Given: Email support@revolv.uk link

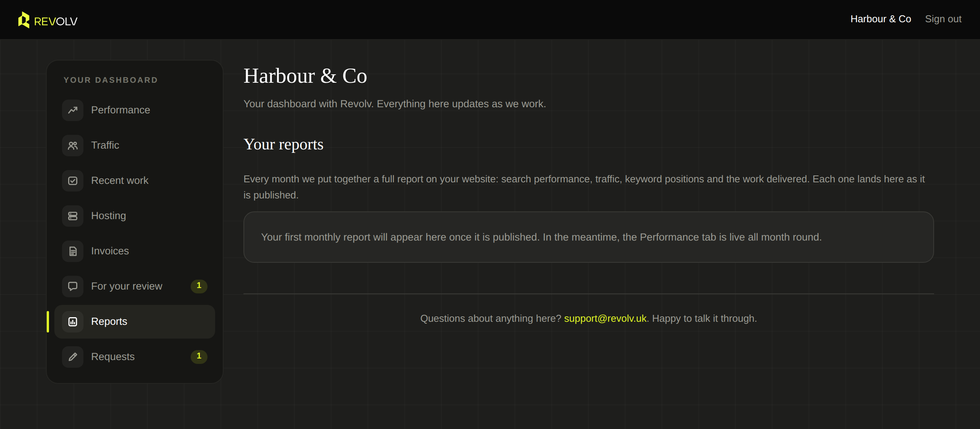Looking at the screenshot, I should pyautogui.click(x=605, y=319).
